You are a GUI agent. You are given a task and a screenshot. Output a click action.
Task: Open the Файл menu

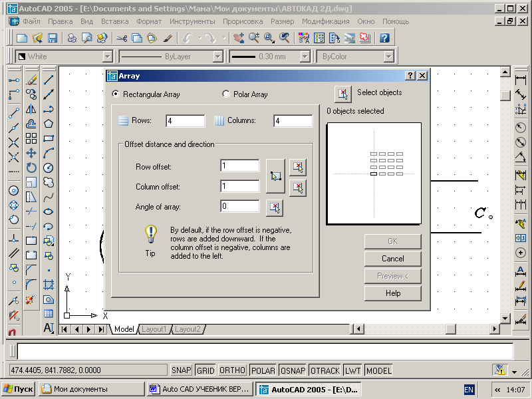31,21
